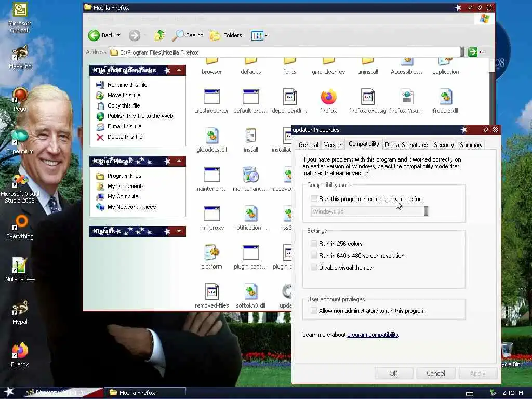Switch to the Version tab
Image resolution: width=532 pixels, height=399 pixels.
[333, 145]
